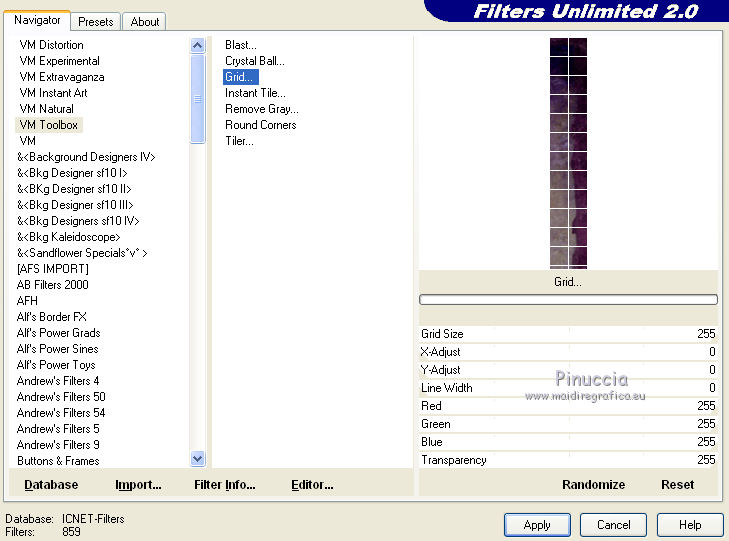The image size is (729, 541).
Task: Select Andrew's Filters 54 category
Action: pos(61,413)
